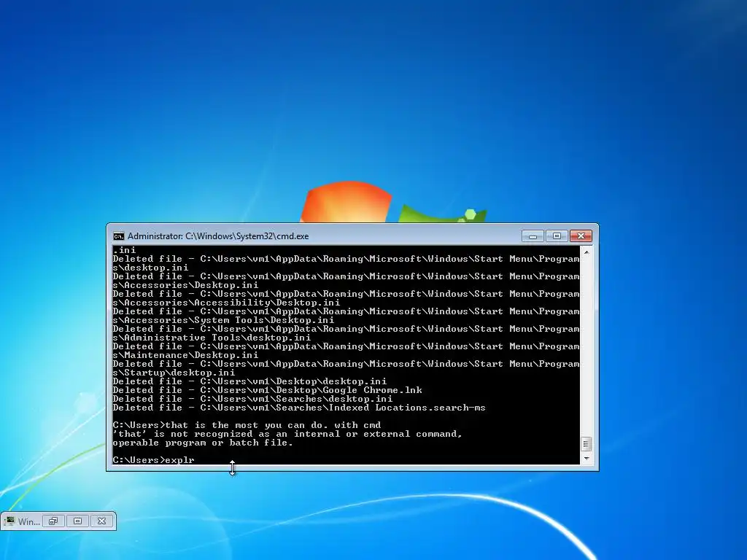Click the Accessories\System Tools\Desktop.ini line
The image size is (747, 560).
(x=223, y=320)
